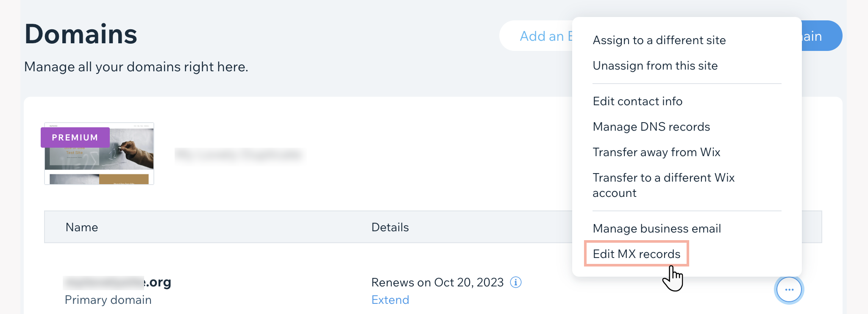The height and width of the screenshot is (314, 868).
Task: Choose "Transfer away from Wix"
Action: pyautogui.click(x=656, y=152)
